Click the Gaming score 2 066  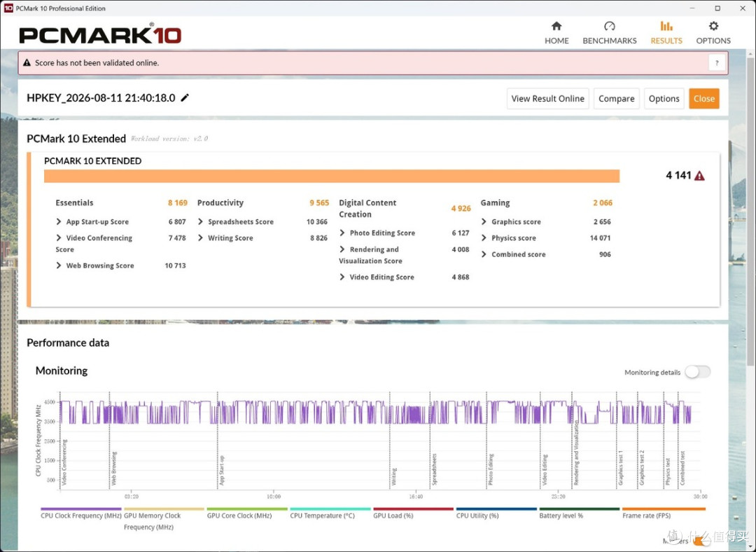(603, 202)
